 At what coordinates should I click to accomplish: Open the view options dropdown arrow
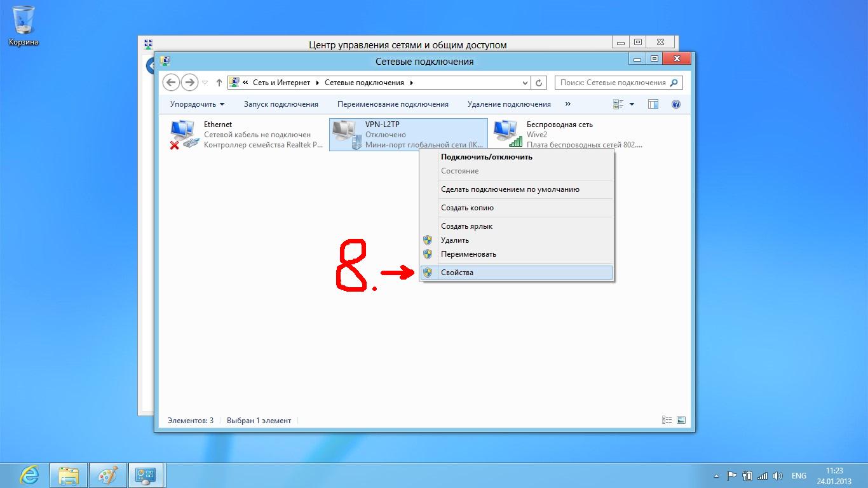click(x=632, y=104)
